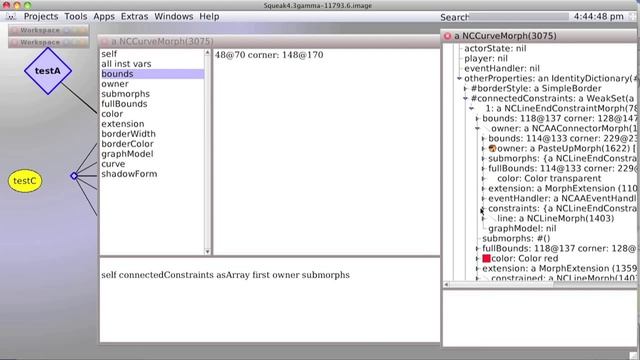This screenshot has height=360, width=640.
Task: Expand 'submorphs: {a NCLineEndConstra' node
Action: point(483,159)
